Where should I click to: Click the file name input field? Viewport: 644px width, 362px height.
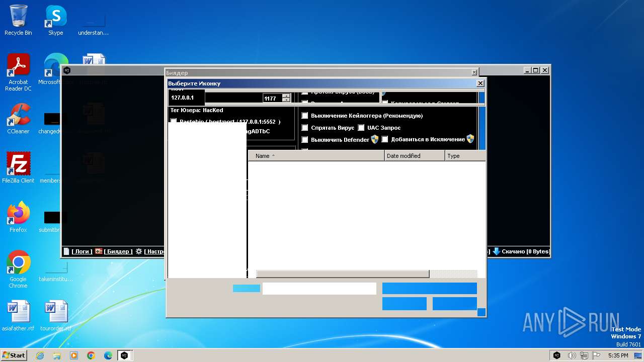coord(319,289)
